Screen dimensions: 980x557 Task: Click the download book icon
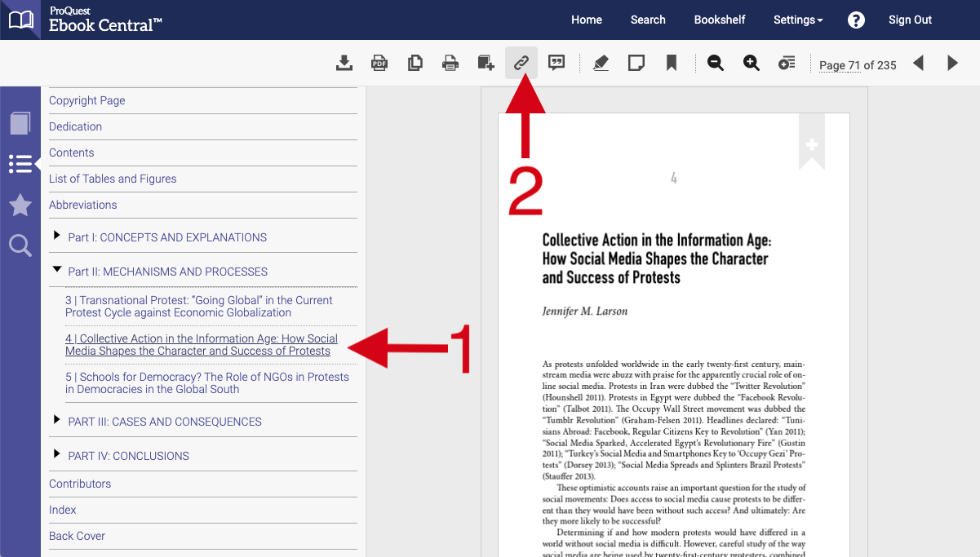[344, 64]
